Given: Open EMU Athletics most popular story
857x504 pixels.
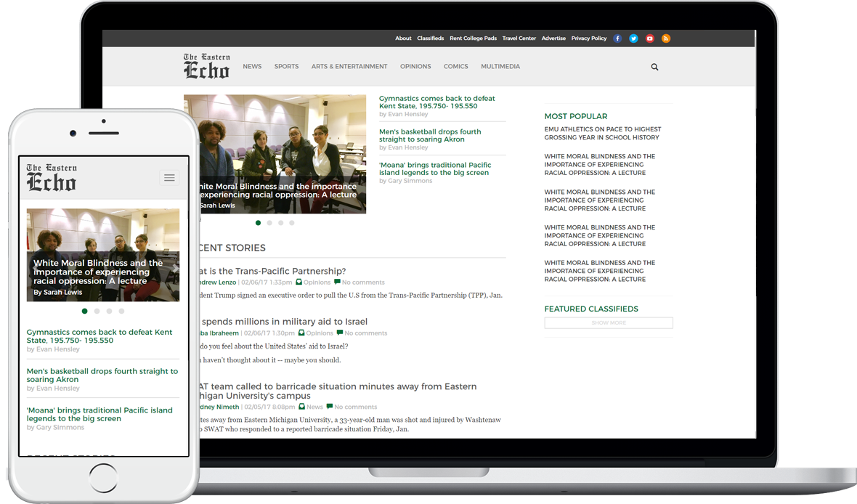Looking at the screenshot, I should [602, 134].
